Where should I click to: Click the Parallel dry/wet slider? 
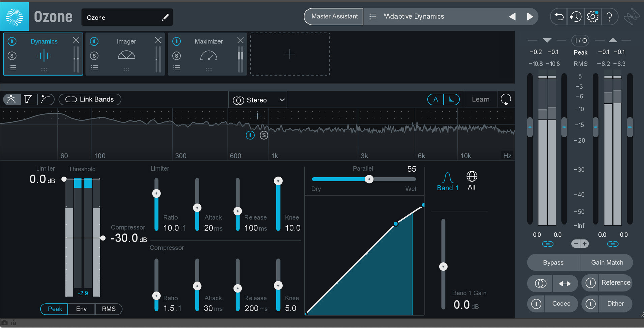[364, 179]
